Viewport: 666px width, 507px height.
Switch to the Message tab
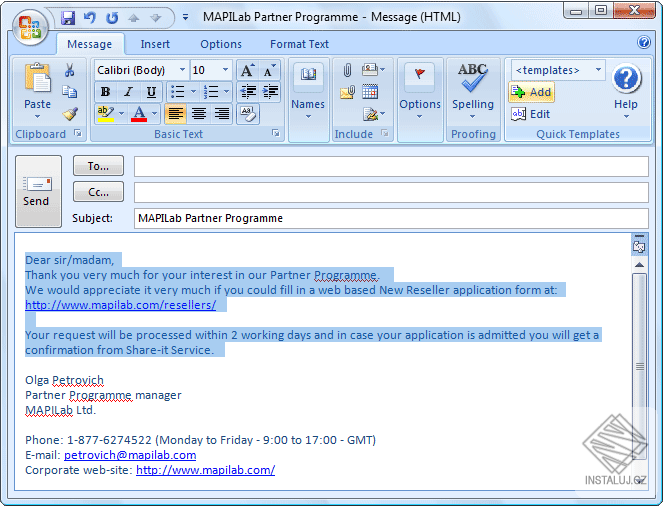coord(90,44)
